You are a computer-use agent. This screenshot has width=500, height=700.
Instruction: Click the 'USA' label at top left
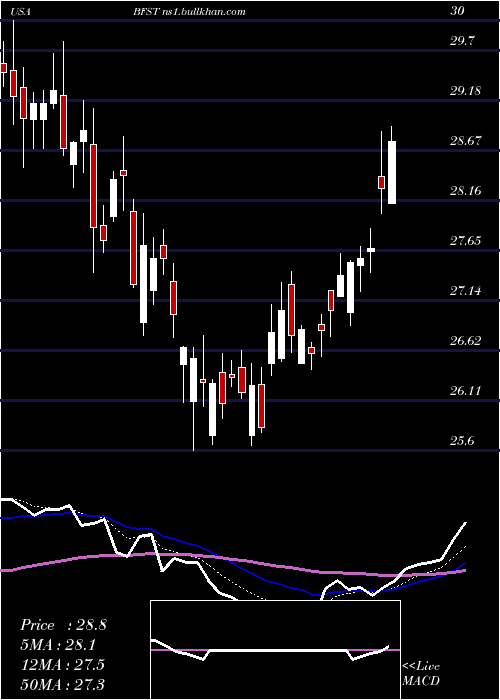click(x=21, y=12)
